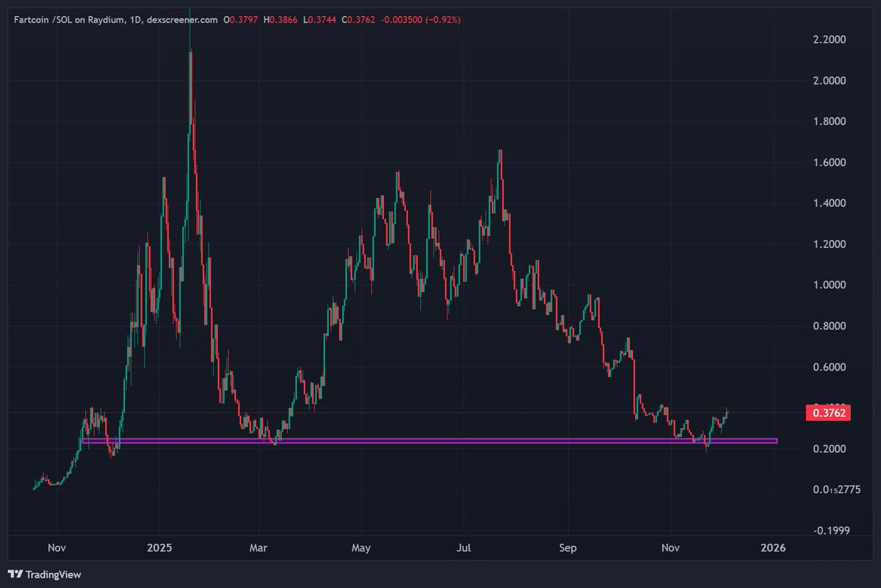Click the Mar time axis label

(x=260, y=548)
